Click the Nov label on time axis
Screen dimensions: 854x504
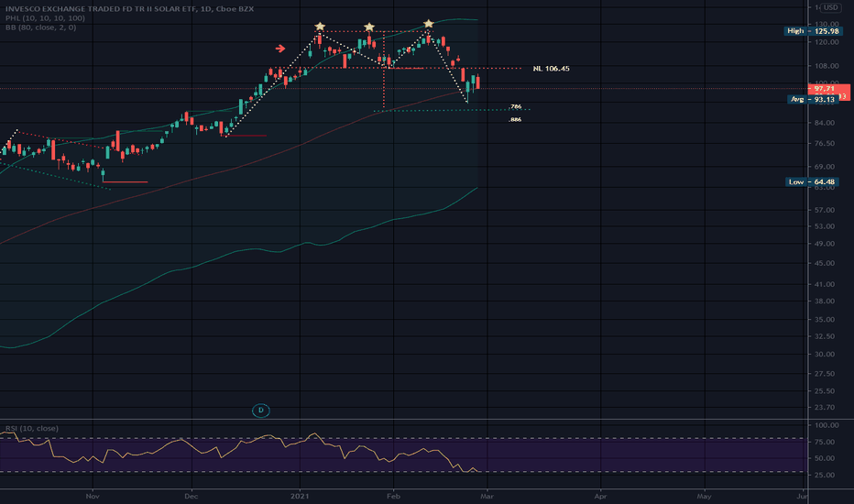pos(93,497)
